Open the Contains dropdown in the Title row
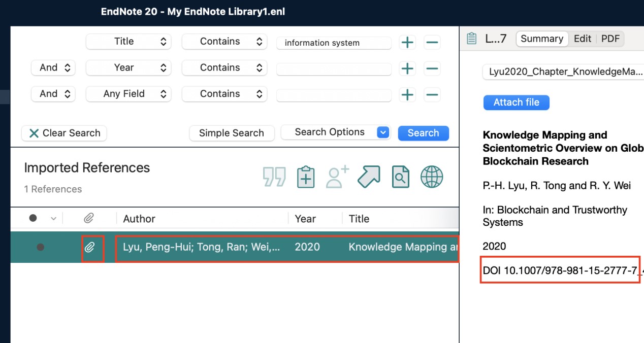644x343 pixels. pyautogui.click(x=224, y=42)
